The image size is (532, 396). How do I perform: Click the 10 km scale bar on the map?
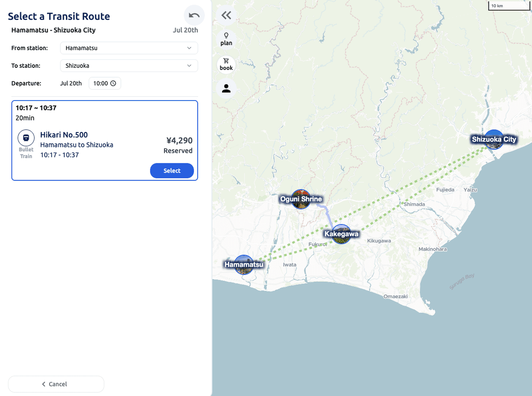point(509,6)
